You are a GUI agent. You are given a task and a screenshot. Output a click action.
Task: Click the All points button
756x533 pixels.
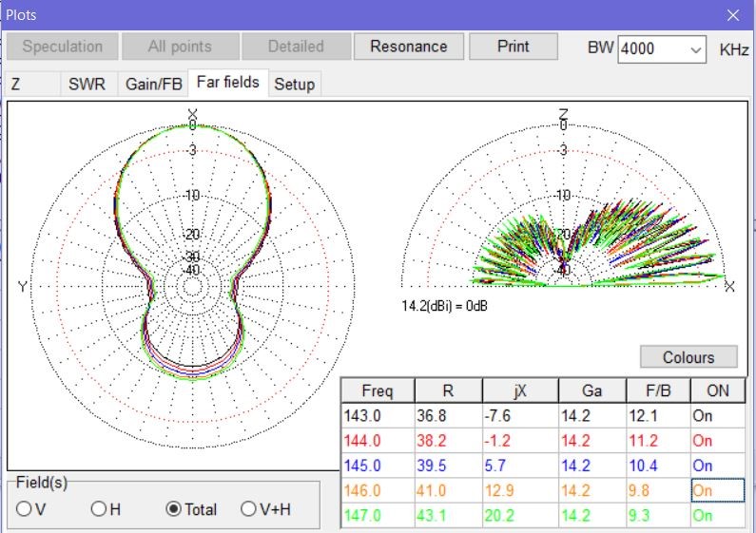click(x=180, y=47)
